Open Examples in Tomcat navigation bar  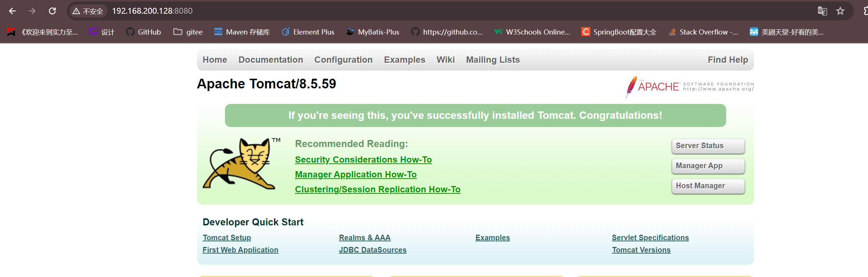pos(405,60)
